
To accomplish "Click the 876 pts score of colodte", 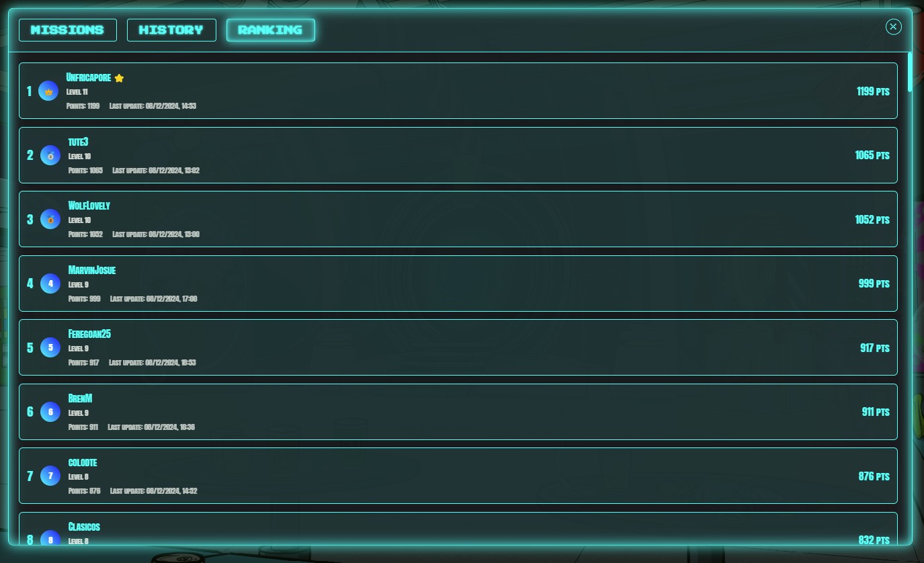I will (874, 476).
